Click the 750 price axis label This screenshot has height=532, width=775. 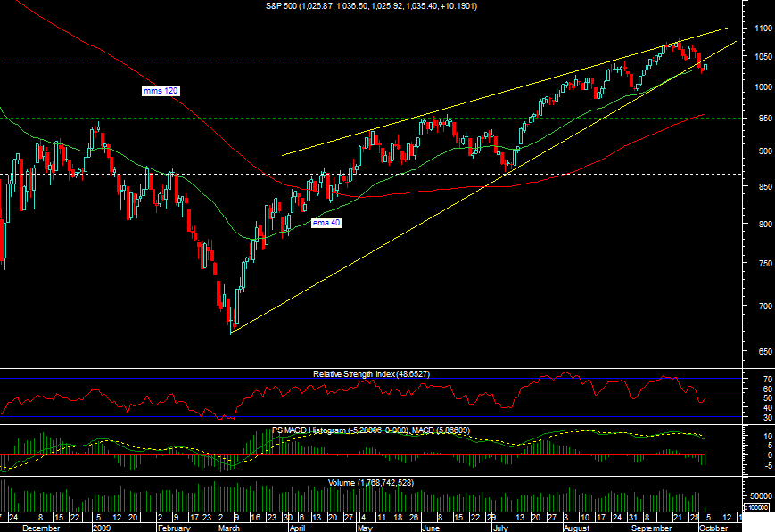765,264
